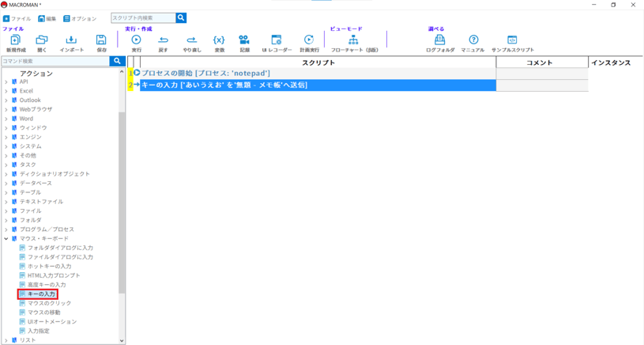Click the やり直し (Redo) icon
The height and width of the screenshot is (345, 644).
(x=192, y=40)
